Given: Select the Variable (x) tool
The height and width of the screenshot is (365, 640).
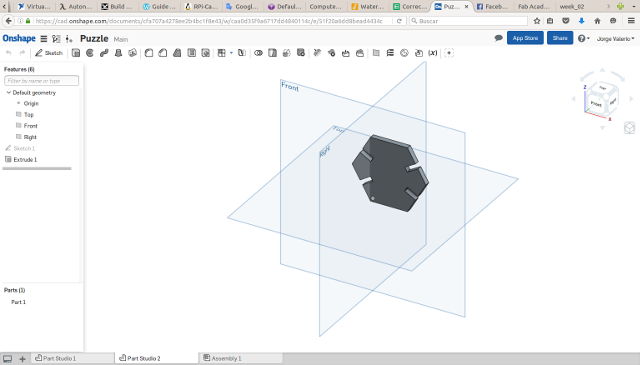Looking at the screenshot, I should (x=433, y=53).
